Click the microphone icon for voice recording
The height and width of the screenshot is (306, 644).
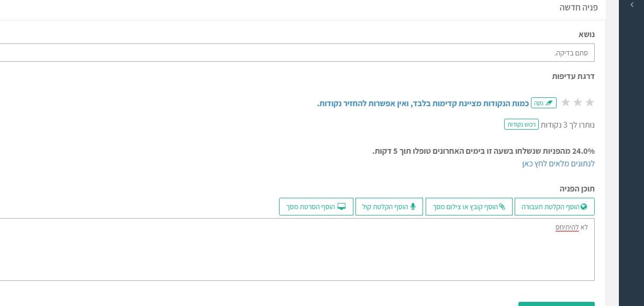(413, 207)
